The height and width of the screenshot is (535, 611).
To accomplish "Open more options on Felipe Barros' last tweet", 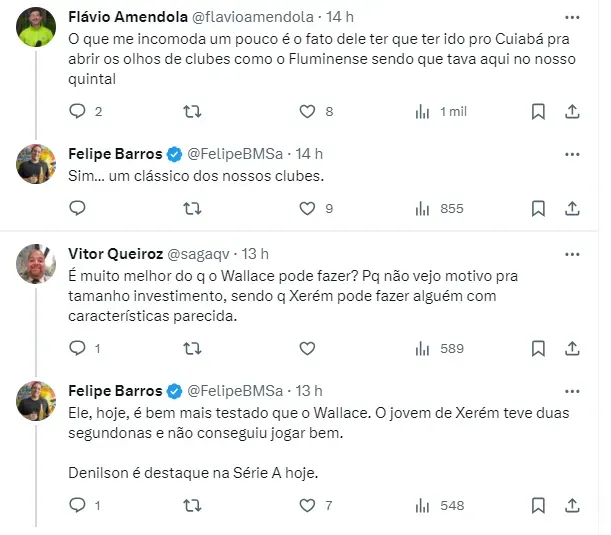I will click(x=571, y=390).
